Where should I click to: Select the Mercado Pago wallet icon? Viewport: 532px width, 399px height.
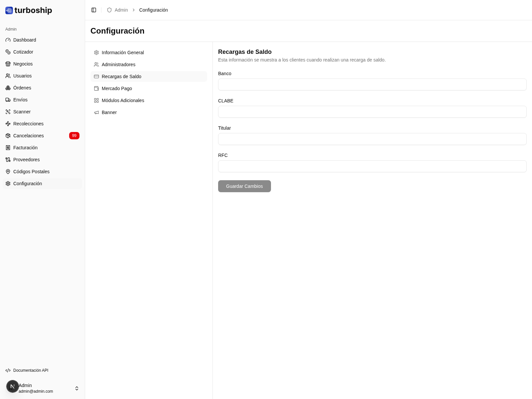click(96, 88)
